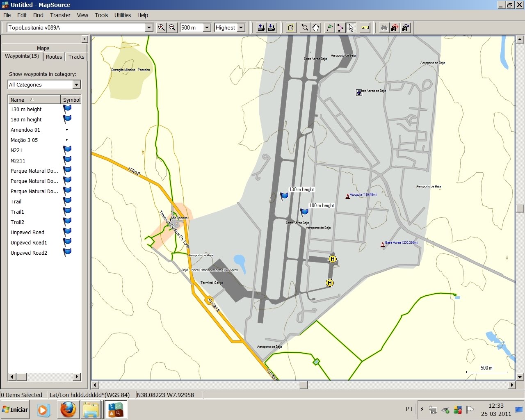Image resolution: width=525 pixels, height=420 pixels.
Task: Click the 180 m height flag on map
Action: [x=304, y=212]
